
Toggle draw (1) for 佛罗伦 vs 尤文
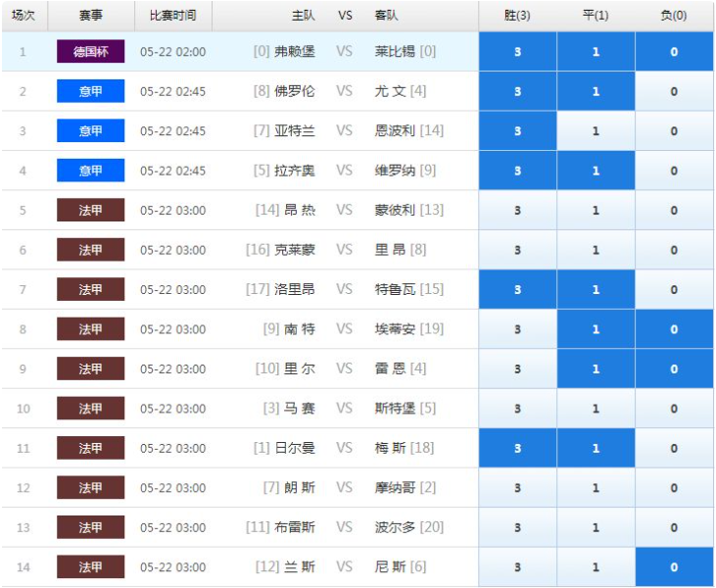pos(596,91)
